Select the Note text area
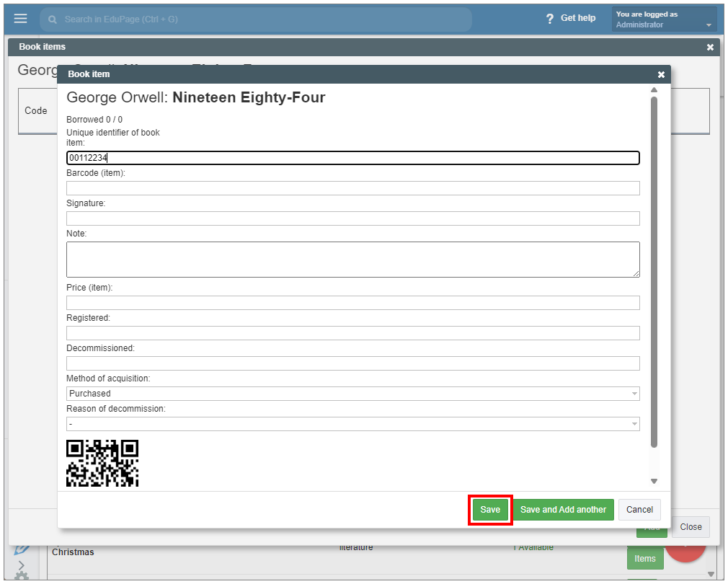 pos(352,259)
